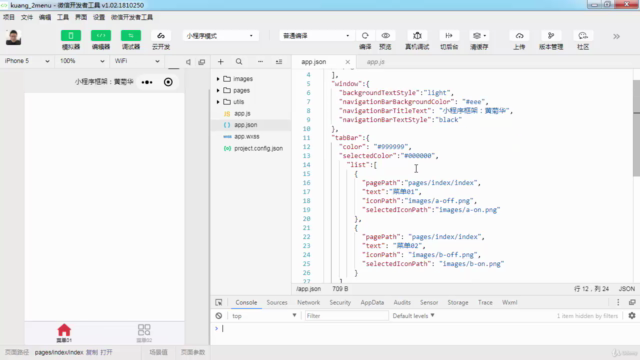The height and width of the screenshot is (360, 640).
Task: Click the more options ellipsis in file tree
Action: point(260,62)
